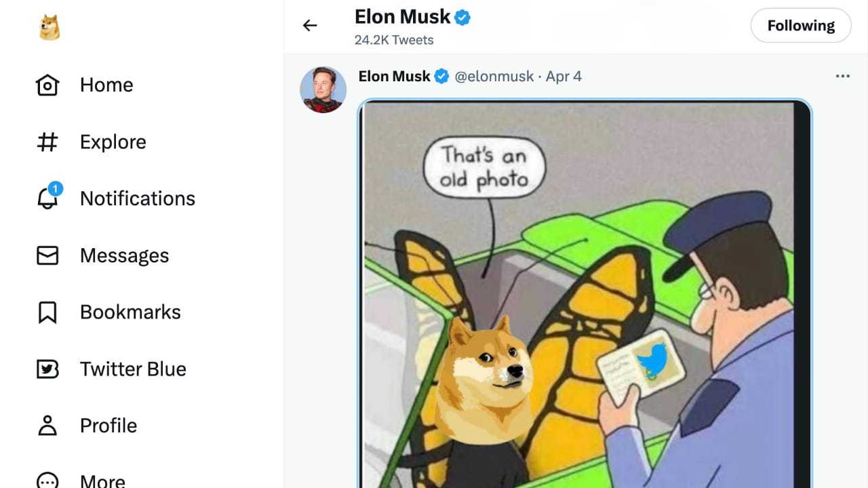Open the Bookmarks ribbon icon
Screen dimensions: 868x488
47,312
